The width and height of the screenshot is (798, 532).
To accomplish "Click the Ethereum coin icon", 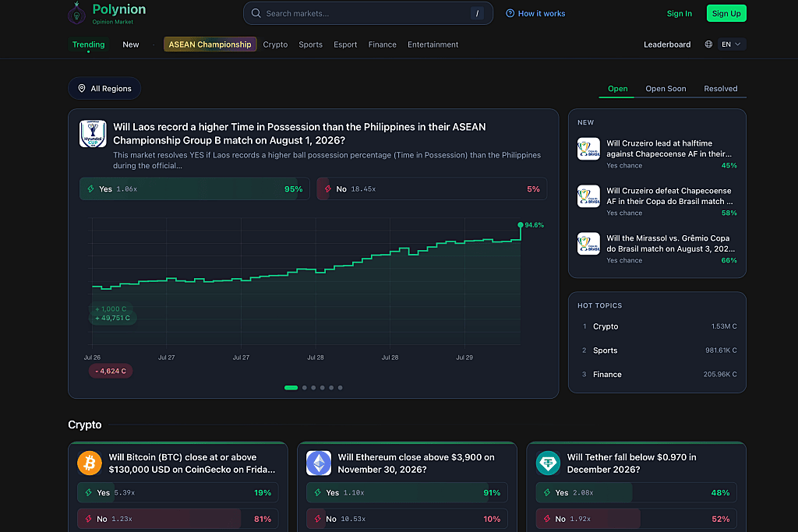I will tap(319, 463).
